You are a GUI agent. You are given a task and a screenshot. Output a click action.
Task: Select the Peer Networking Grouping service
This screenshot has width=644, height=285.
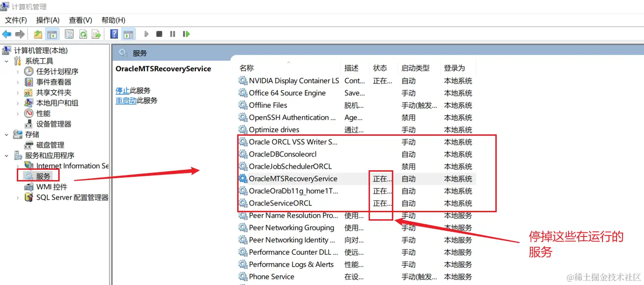click(x=292, y=228)
